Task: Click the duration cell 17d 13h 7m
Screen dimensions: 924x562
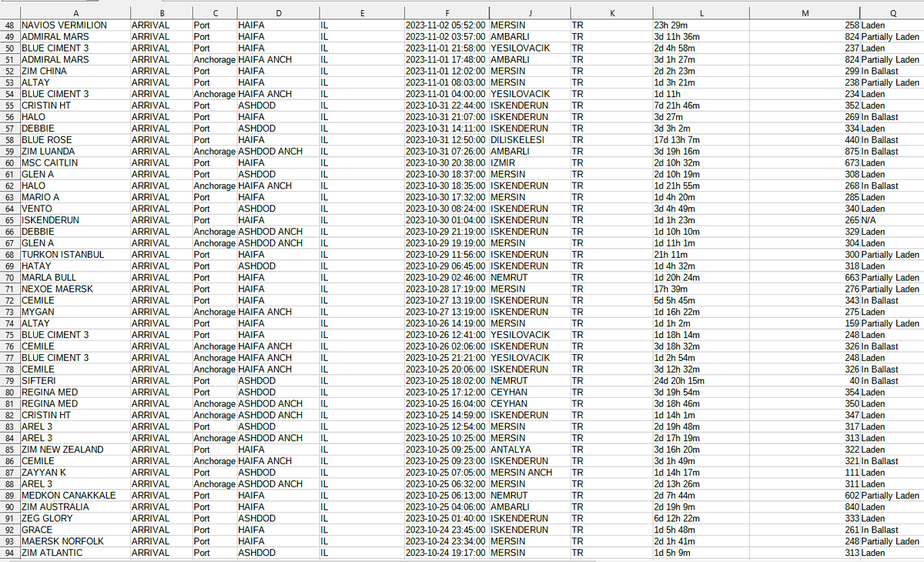Action: pos(701,140)
